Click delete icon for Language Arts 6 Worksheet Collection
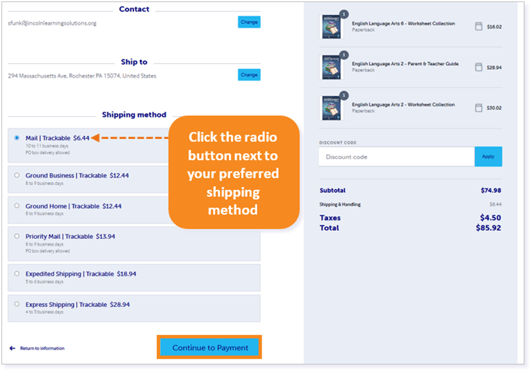 (x=478, y=26)
